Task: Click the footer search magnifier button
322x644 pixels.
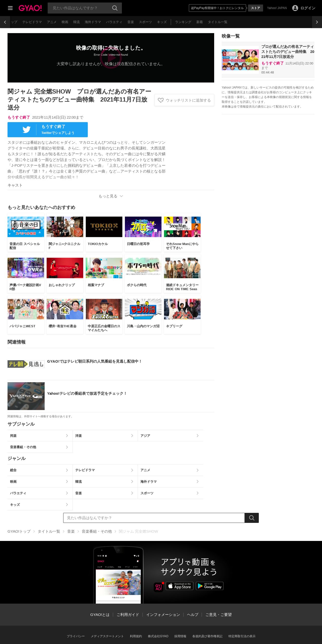Action: 252,518
